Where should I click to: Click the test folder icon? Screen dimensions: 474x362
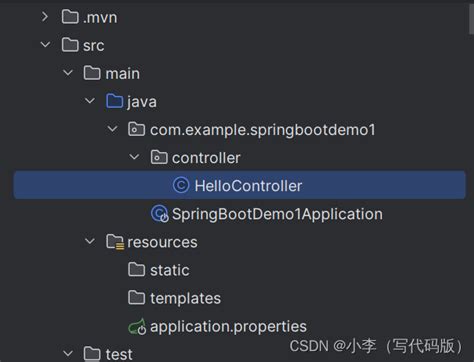[x=92, y=354]
